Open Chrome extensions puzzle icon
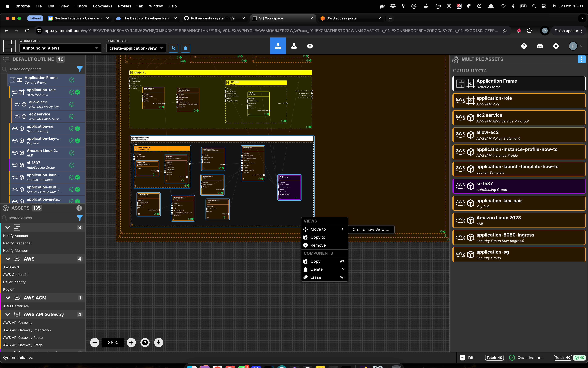Viewport: 588px width, 368px height. tap(529, 31)
